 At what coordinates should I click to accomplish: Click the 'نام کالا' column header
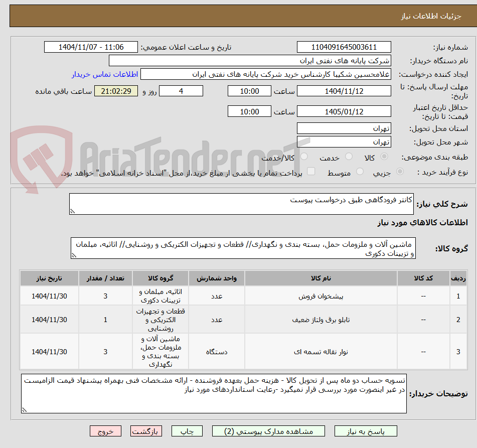coord(321,278)
